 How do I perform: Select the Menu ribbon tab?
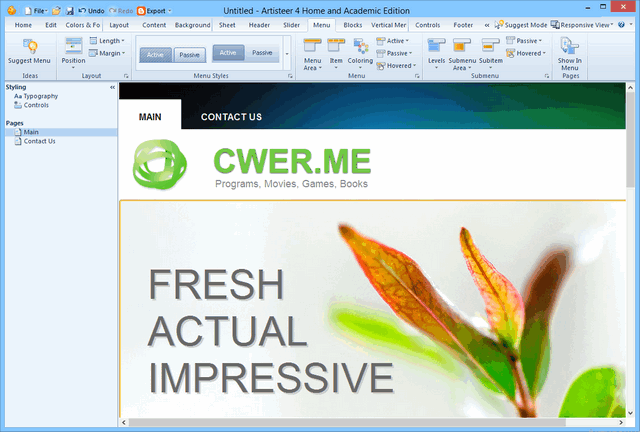coord(322,25)
